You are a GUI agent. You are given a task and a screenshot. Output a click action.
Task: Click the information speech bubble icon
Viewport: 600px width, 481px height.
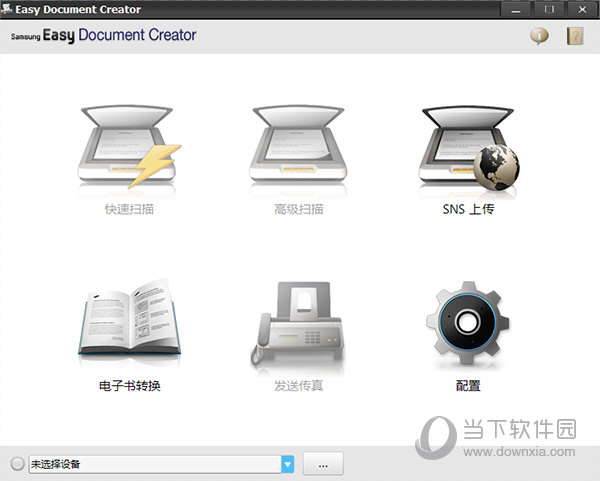point(539,36)
